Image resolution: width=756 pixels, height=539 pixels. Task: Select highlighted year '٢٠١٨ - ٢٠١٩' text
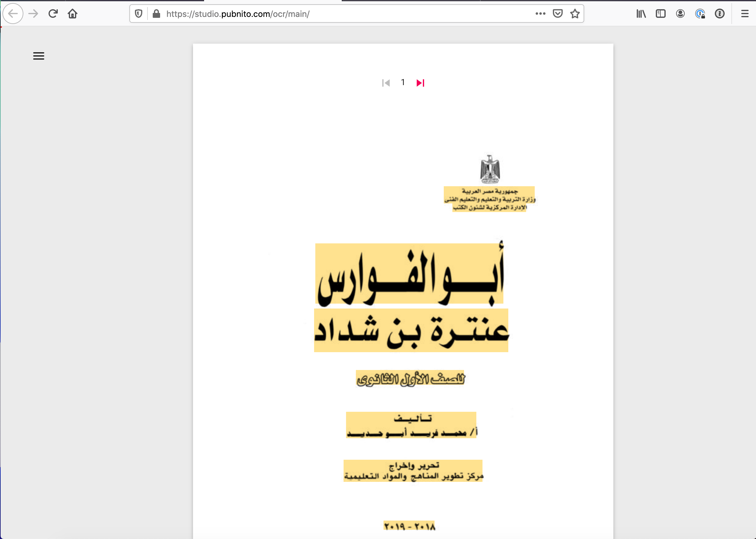(x=409, y=526)
